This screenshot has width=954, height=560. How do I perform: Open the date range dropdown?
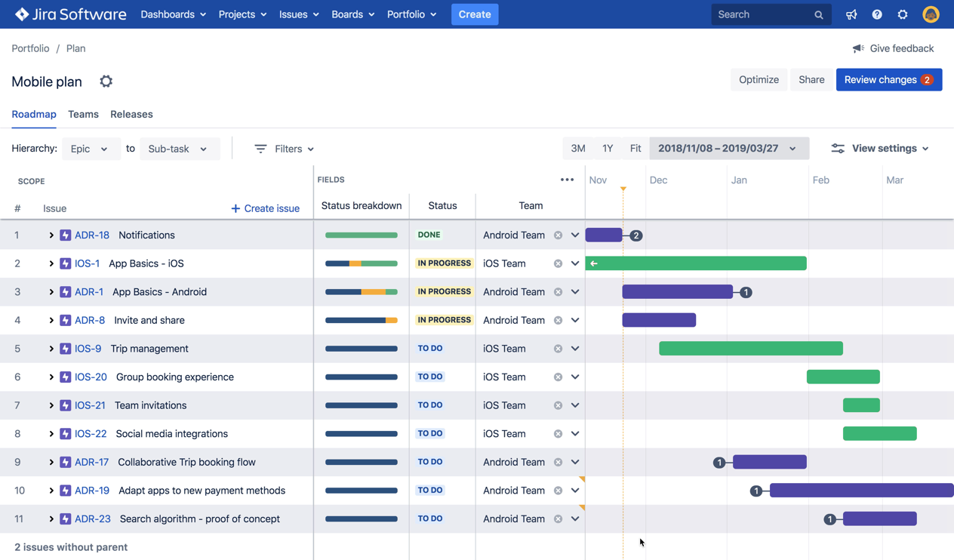click(x=728, y=149)
